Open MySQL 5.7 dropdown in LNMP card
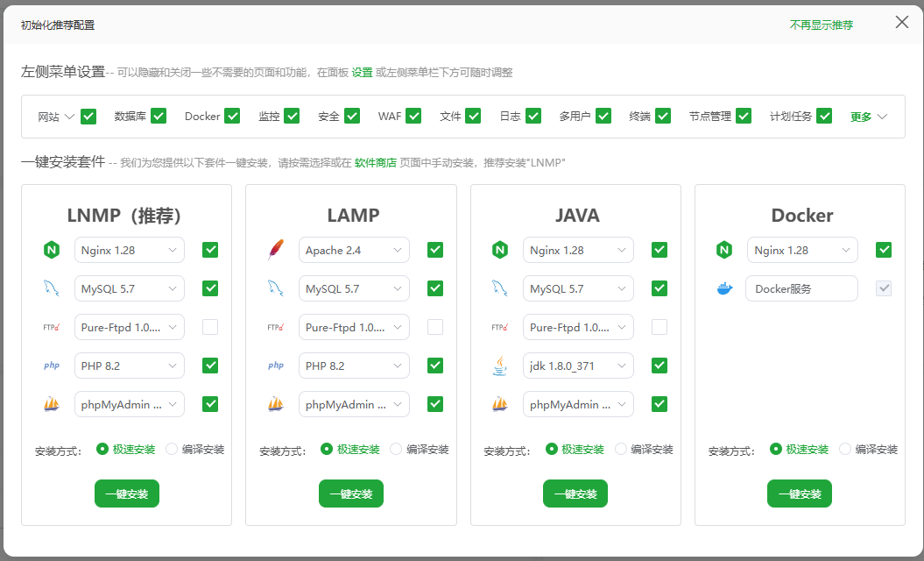Image resolution: width=924 pixels, height=561 pixels. click(x=129, y=288)
